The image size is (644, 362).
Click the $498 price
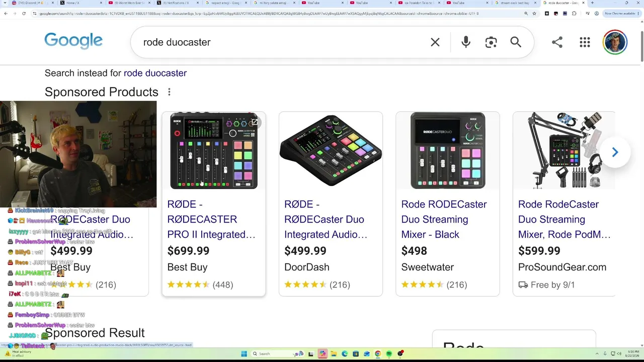(414, 250)
